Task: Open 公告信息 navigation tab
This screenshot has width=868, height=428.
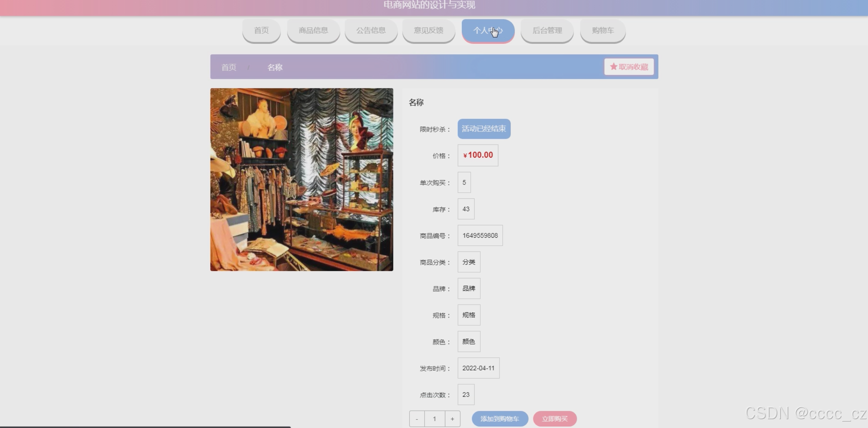Action: 371,30
